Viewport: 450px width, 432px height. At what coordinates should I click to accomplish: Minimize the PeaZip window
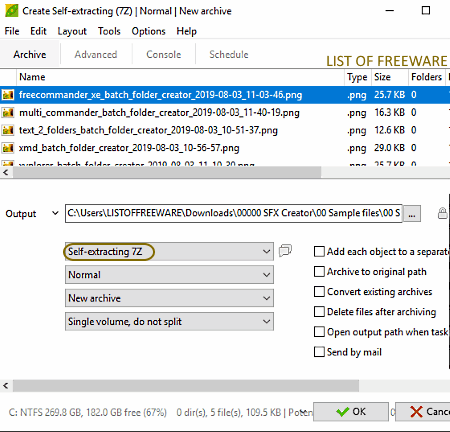pyautogui.click(x=389, y=11)
